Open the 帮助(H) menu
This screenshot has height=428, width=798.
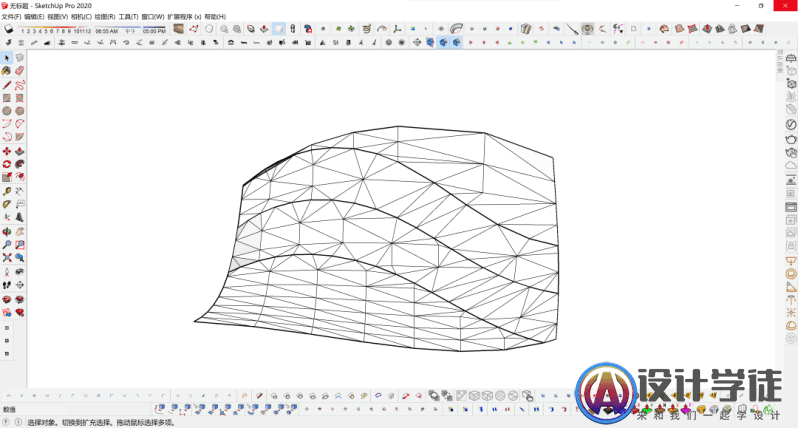pos(215,17)
